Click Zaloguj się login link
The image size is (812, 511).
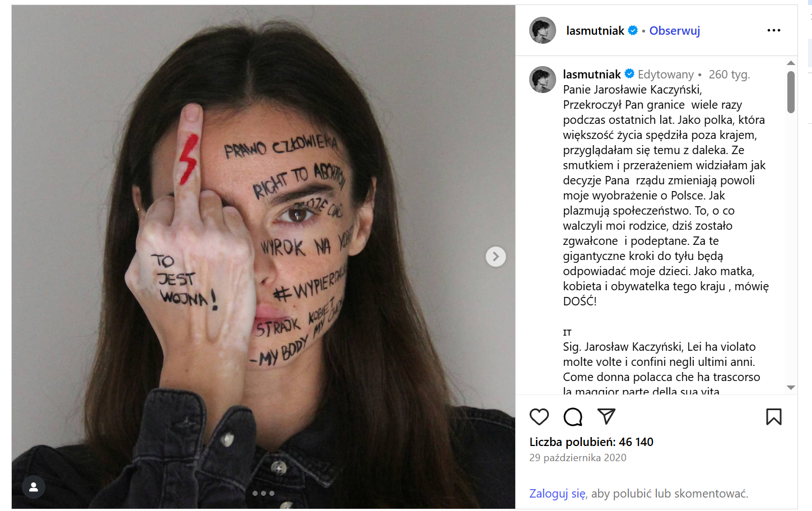coord(557,494)
